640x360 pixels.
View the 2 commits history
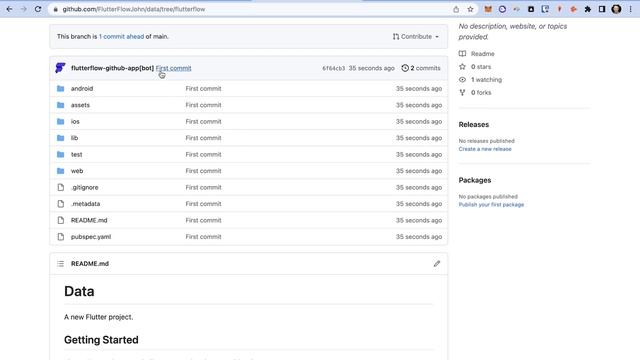tap(421, 68)
